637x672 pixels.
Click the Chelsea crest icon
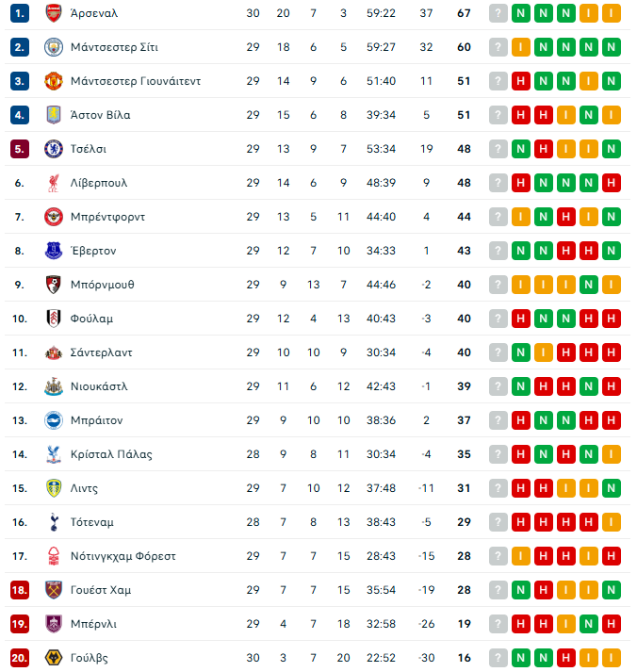point(53,149)
